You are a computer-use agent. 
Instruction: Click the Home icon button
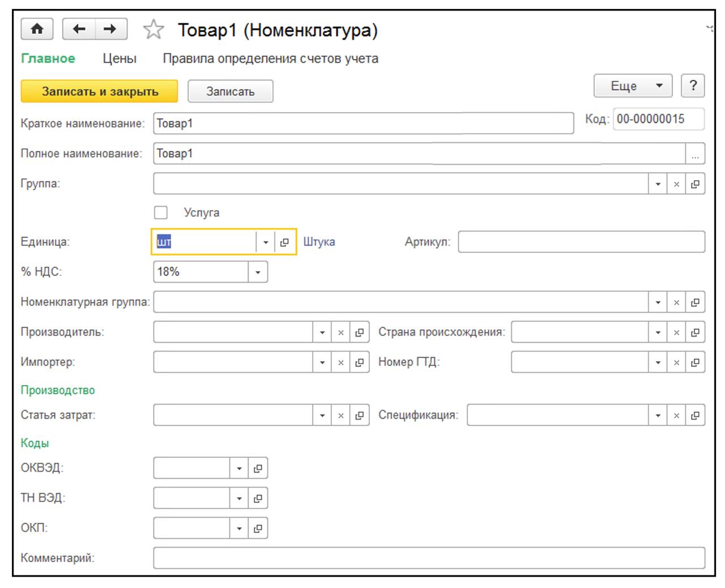[37, 29]
